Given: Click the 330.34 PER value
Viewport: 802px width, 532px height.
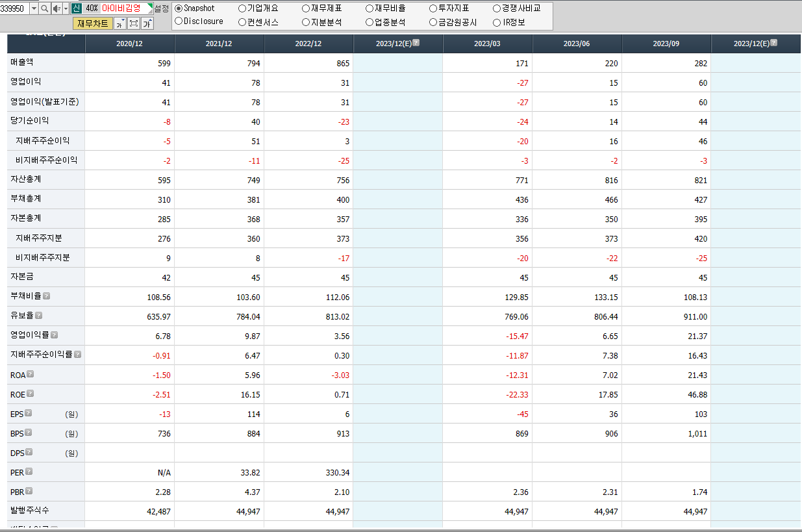Looking at the screenshot, I should point(337,472).
